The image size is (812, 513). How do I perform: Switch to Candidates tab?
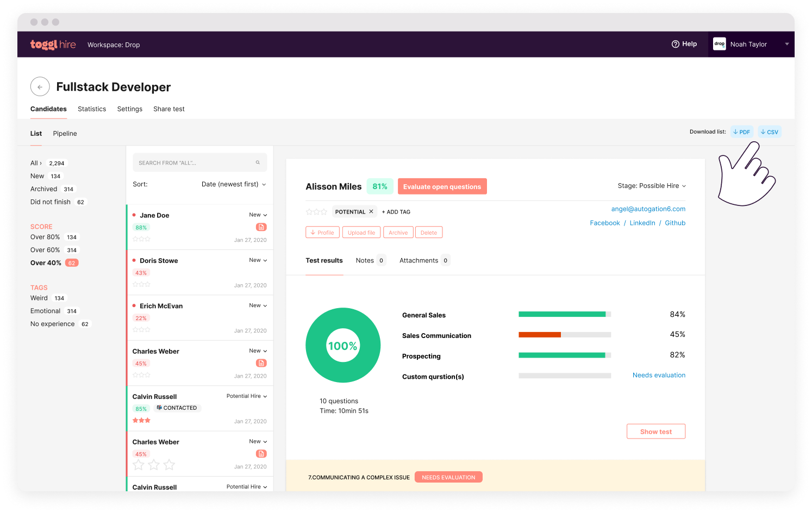click(x=48, y=109)
